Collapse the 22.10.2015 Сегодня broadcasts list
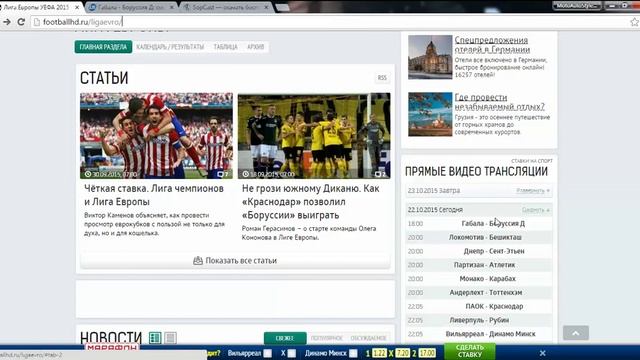The width and height of the screenshot is (640, 360). (536, 210)
